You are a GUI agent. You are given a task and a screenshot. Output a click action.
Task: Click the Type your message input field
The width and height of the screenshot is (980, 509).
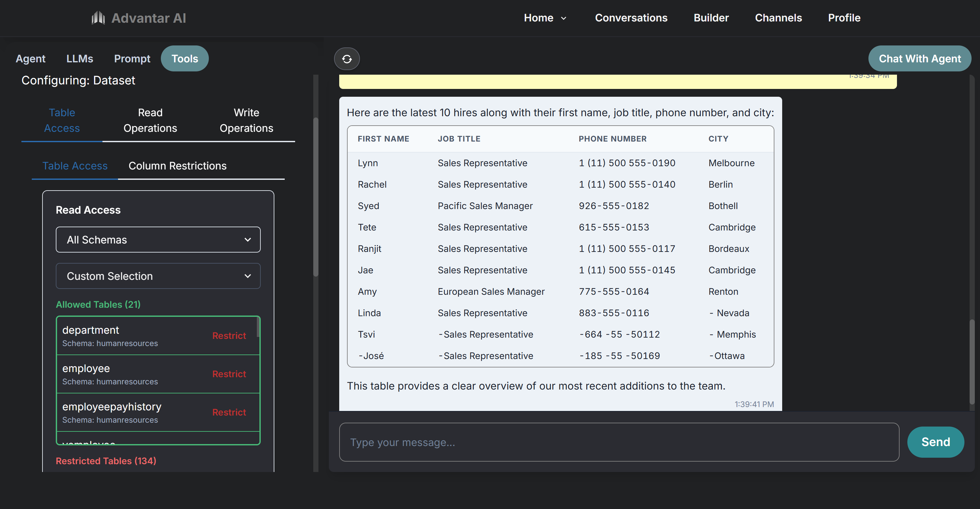coord(619,442)
